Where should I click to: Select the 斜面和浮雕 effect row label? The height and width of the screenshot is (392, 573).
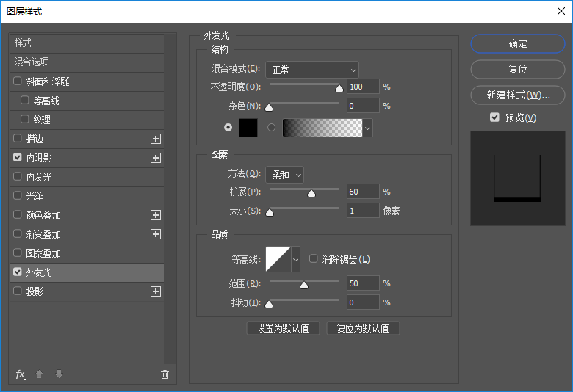point(48,81)
